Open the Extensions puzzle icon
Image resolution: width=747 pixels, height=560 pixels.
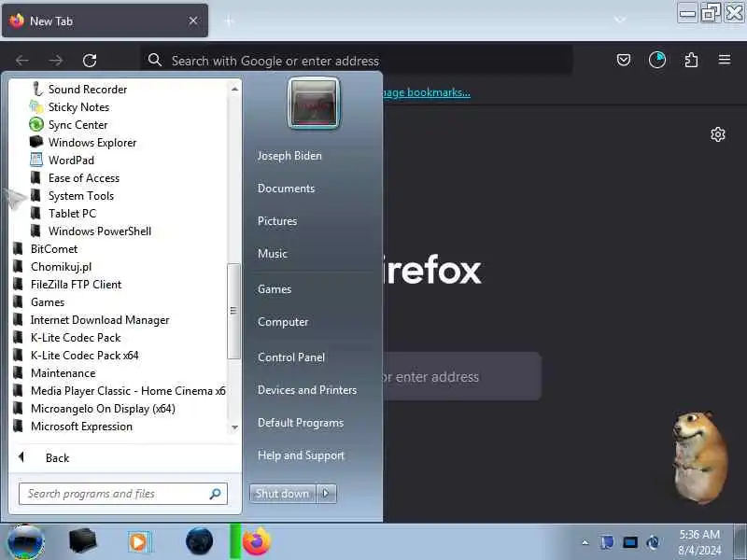click(691, 60)
